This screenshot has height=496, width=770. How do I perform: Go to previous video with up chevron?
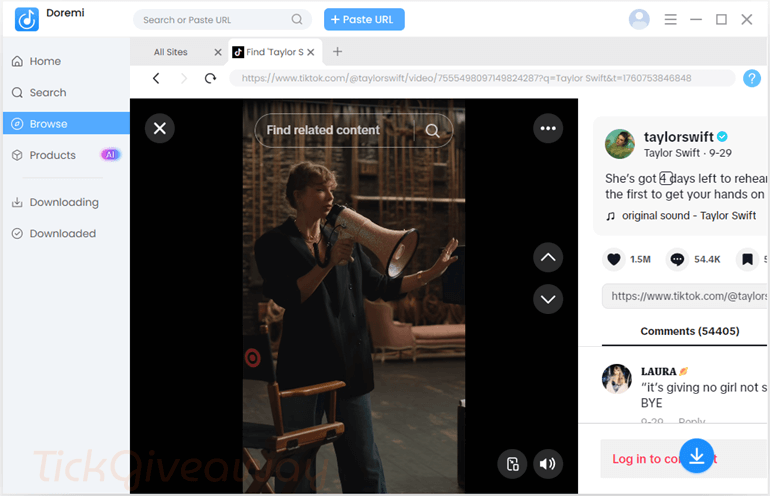pos(548,257)
